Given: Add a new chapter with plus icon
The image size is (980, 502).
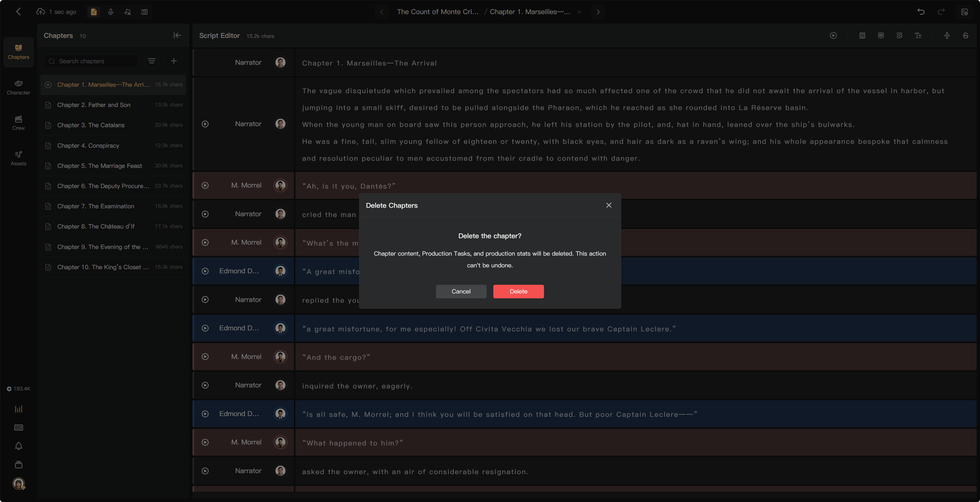Looking at the screenshot, I should [x=174, y=61].
